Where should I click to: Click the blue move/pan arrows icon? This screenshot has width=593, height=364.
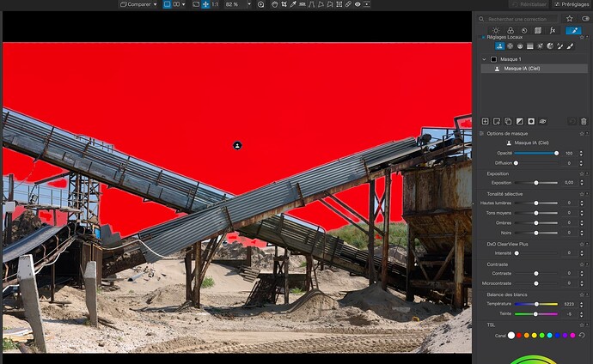click(205, 4)
